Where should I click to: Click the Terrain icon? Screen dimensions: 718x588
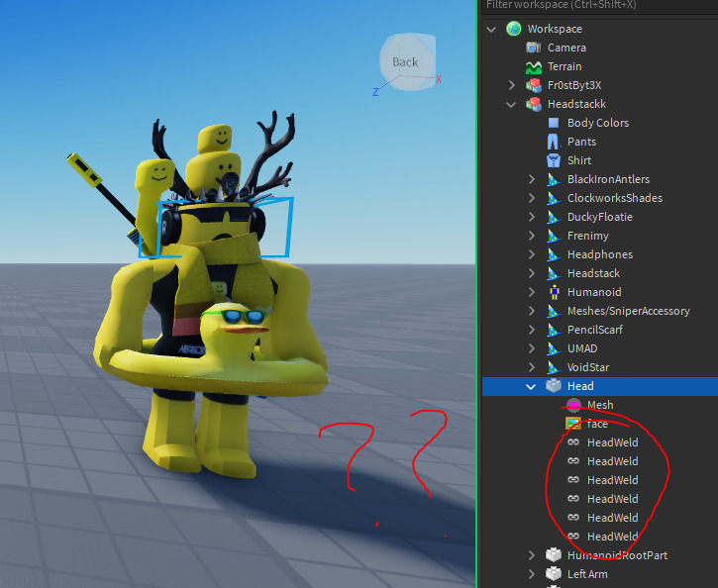[x=534, y=66]
